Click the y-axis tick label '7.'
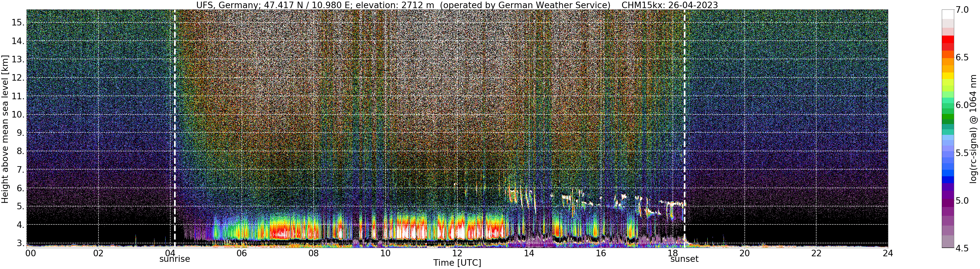This screenshot has height=269, width=980. click(x=21, y=170)
